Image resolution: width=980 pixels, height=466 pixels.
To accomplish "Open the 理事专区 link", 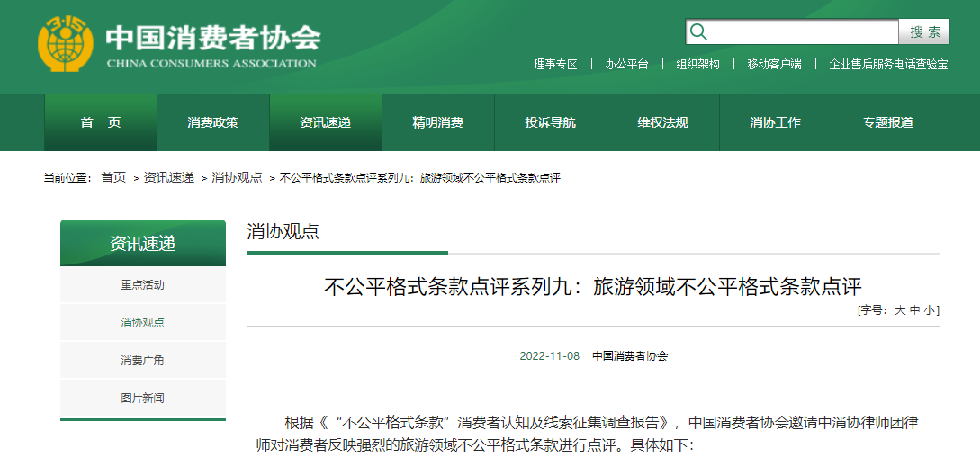I will point(555,65).
